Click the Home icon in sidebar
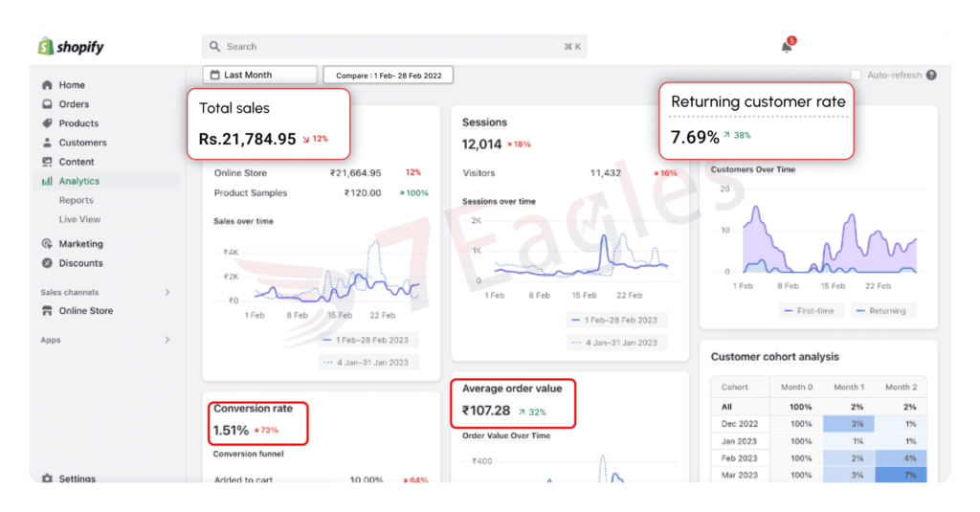 pyautogui.click(x=47, y=85)
